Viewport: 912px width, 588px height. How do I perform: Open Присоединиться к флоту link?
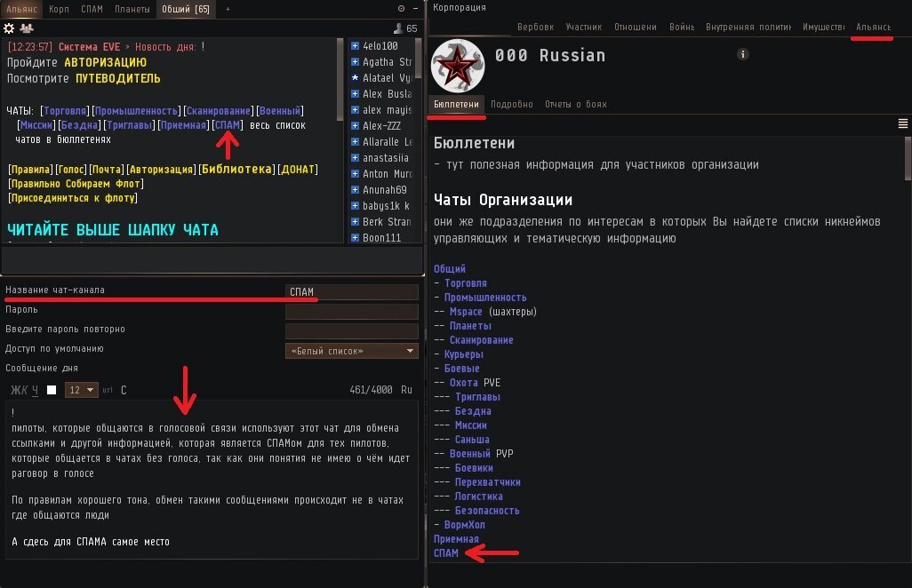73,197
